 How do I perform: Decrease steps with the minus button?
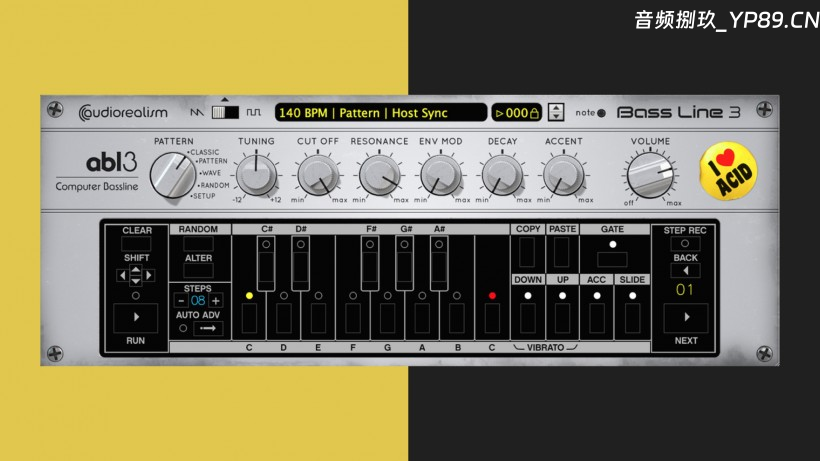point(181,301)
